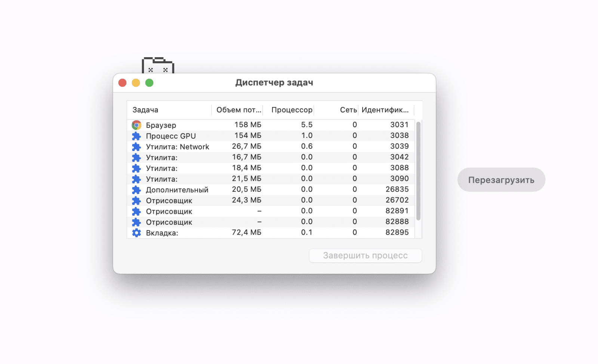The image size is (598, 364).
Task: Select the puzzle icon for Процесс GPU
Action: coord(136,136)
